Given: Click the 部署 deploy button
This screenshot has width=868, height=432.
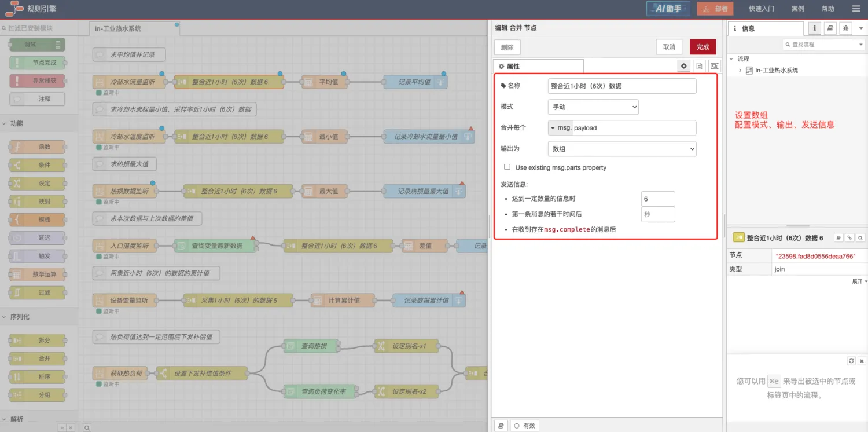Looking at the screenshot, I should point(715,9).
